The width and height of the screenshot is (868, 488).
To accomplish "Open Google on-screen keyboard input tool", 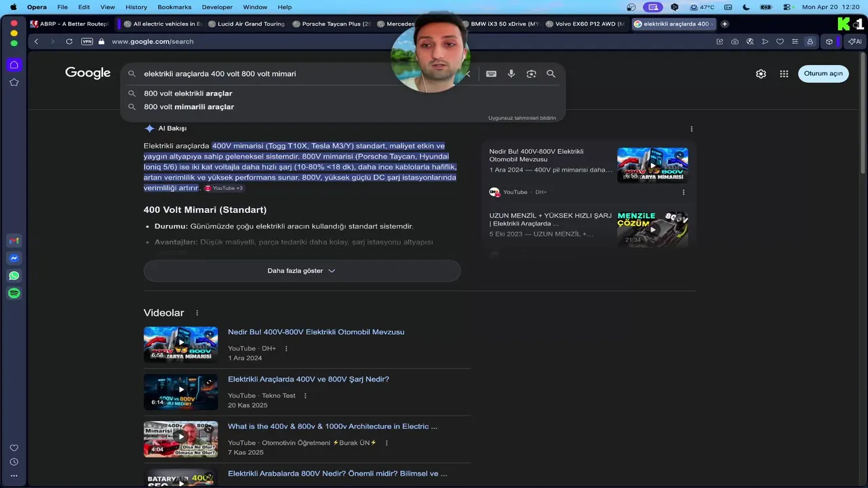I will 491,74.
